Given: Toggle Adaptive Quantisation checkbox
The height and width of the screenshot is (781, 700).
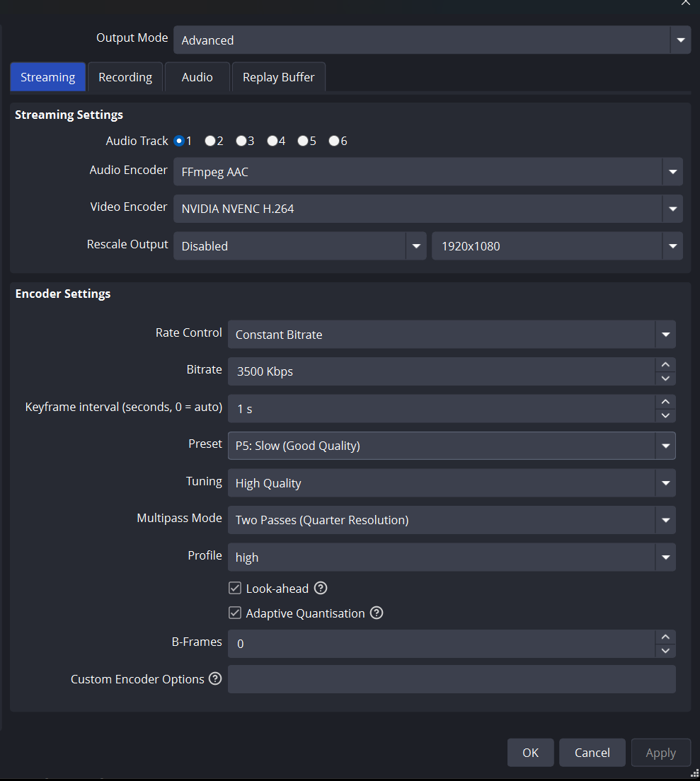Looking at the screenshot, I should (x=235, y=613).
